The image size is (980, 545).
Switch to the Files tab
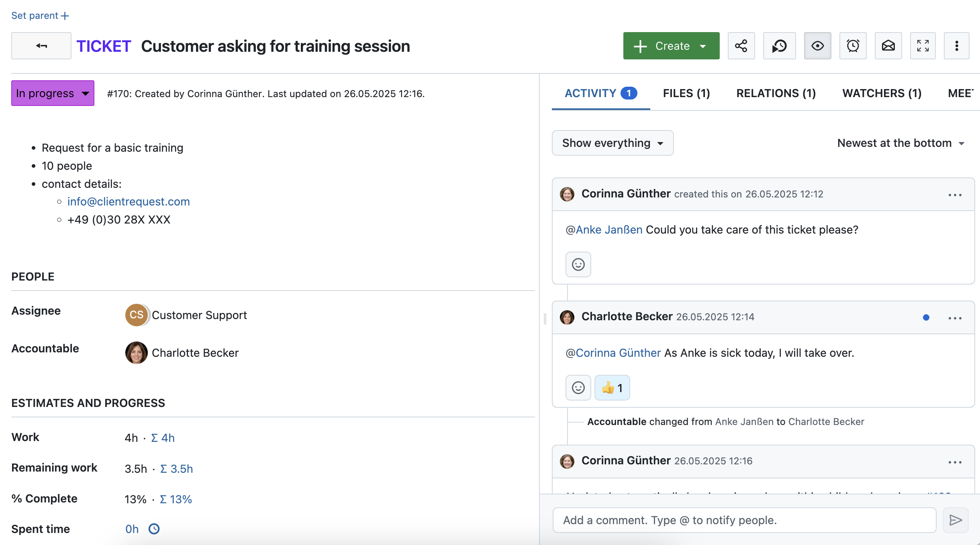point(686,93)
